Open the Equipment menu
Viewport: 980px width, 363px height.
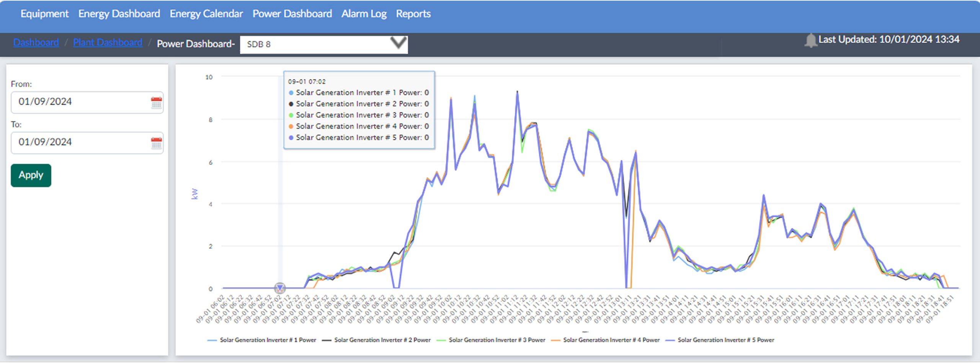click(44, 14)
